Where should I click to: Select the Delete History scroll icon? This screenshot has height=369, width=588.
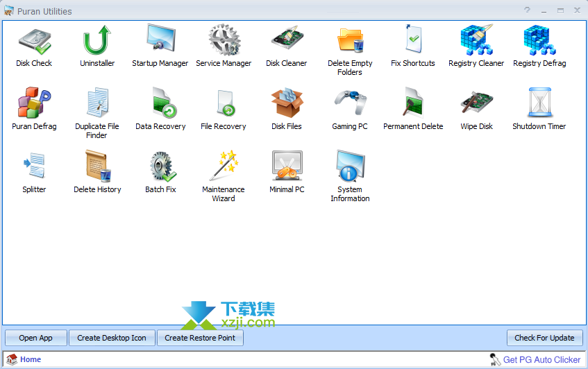98,166
